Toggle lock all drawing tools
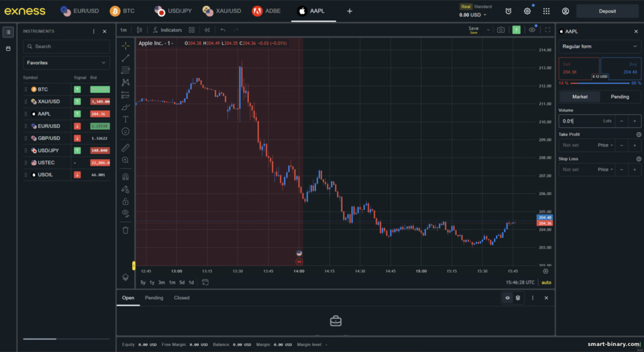This screenshot has height=352, width=644. [x=125, y=201]
